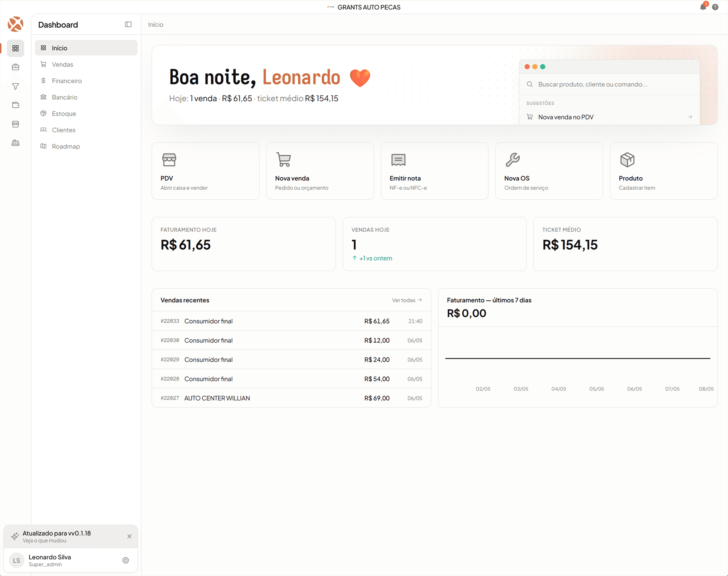Collapse the Dashboard sidebar panel

point(128,24)
